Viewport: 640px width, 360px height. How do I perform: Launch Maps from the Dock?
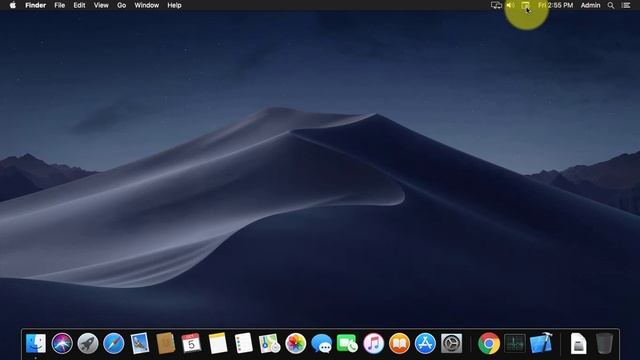[269, 343]
